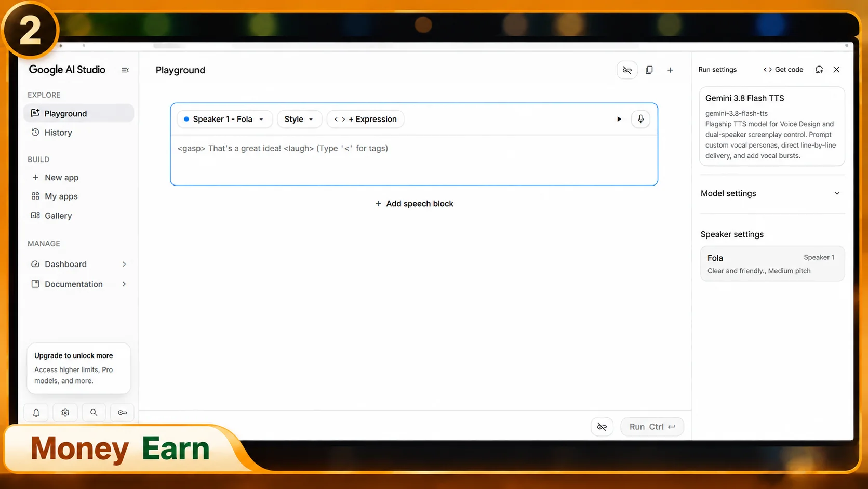The height and width of the screenshot is (489, 868).
Task: Toggle the crossed-out icon beside the Run button
Action: (602, 427)
